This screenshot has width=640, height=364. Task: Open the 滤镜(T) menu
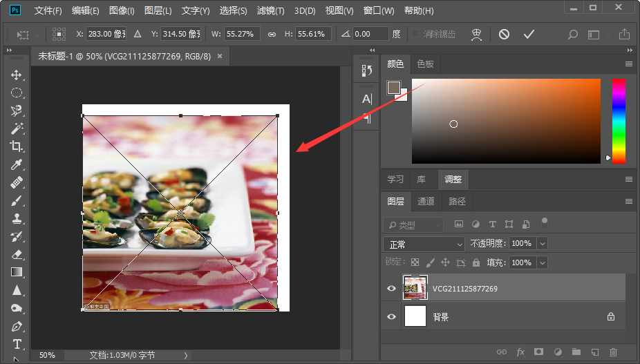pos(271,10)
